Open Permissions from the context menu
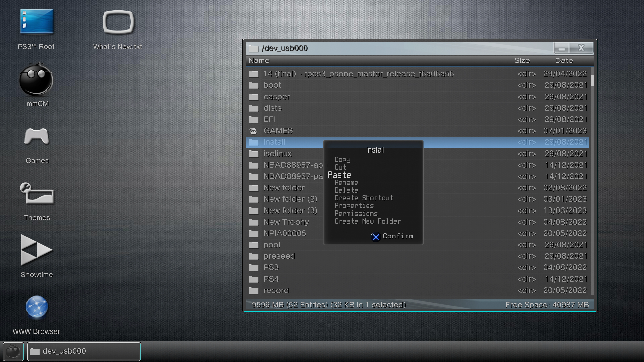 point(356,214)
